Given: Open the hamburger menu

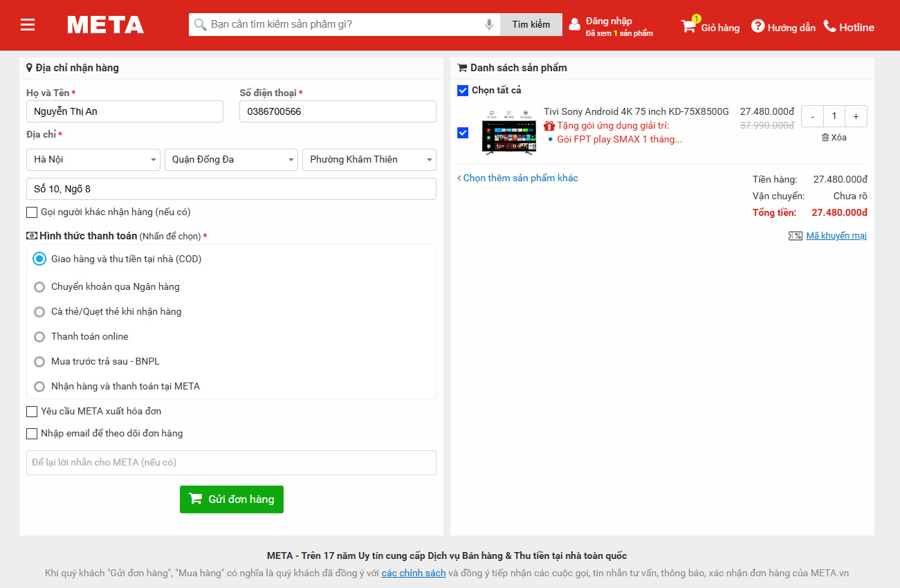Looking at the screenshot, I should click(x=28, y=25).
